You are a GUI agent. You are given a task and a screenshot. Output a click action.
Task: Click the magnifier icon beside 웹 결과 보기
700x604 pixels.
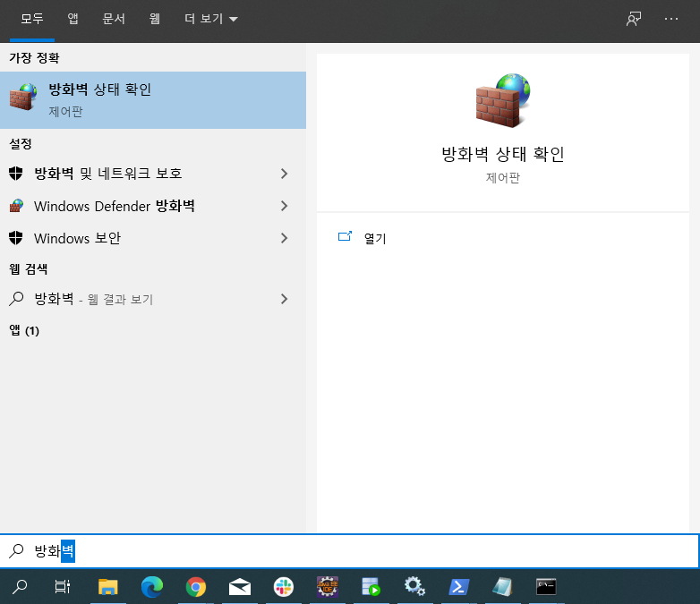point(16,299)
